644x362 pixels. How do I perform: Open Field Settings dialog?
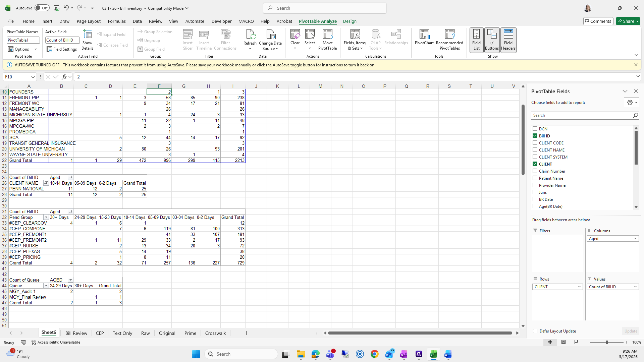click(62, 49)
